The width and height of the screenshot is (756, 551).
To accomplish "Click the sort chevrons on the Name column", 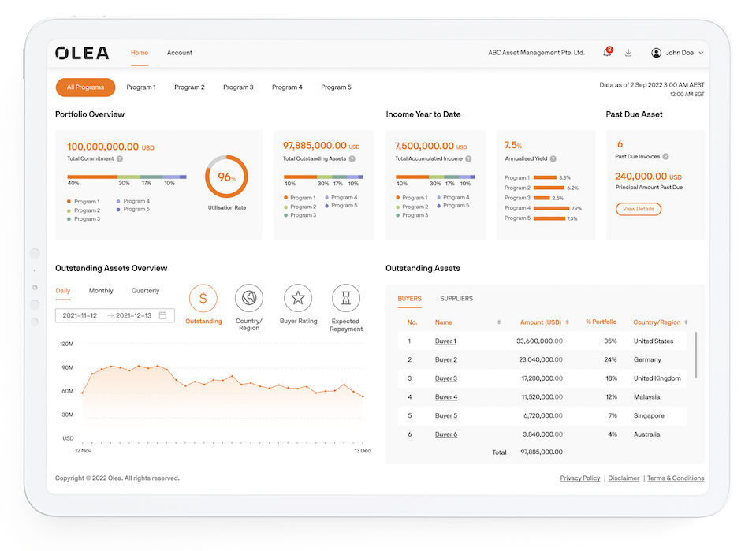I will coord(500,322).
